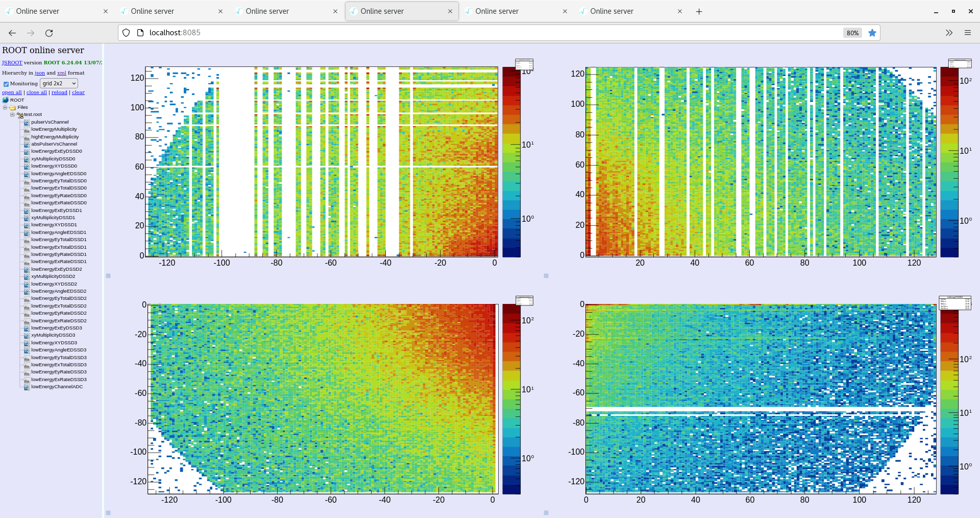980x518 pixels.
Task: Click the ROOT globe icon in tree
Action: tap(6, 100)
